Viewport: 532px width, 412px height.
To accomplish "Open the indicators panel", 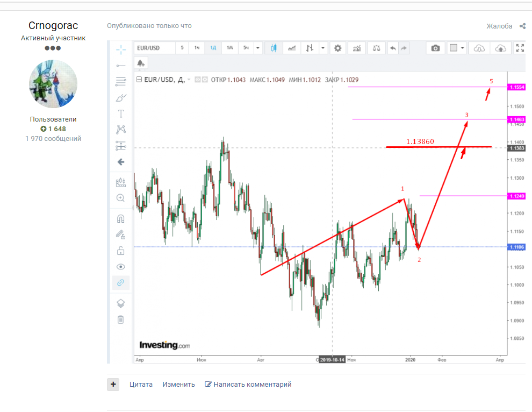I will (357, 48).
